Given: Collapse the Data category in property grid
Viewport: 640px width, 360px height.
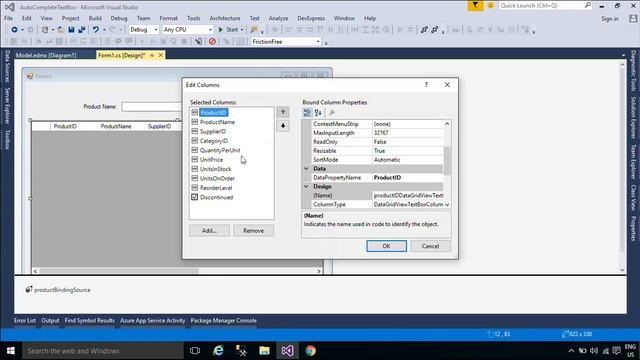Looking at the screenshot, I should 306,169.
